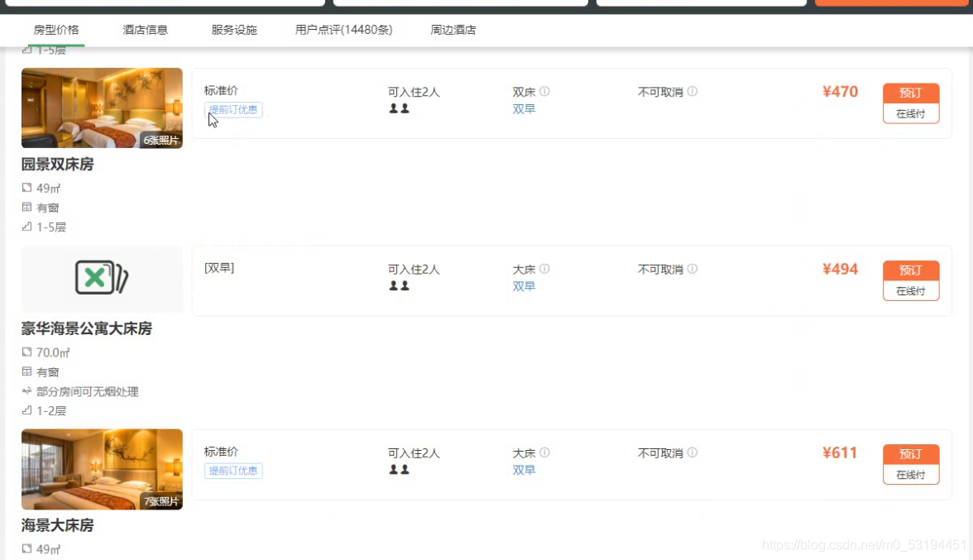Screen dimensions: 973x560
Task: Click info icon next to 双床
Action: 544,91
